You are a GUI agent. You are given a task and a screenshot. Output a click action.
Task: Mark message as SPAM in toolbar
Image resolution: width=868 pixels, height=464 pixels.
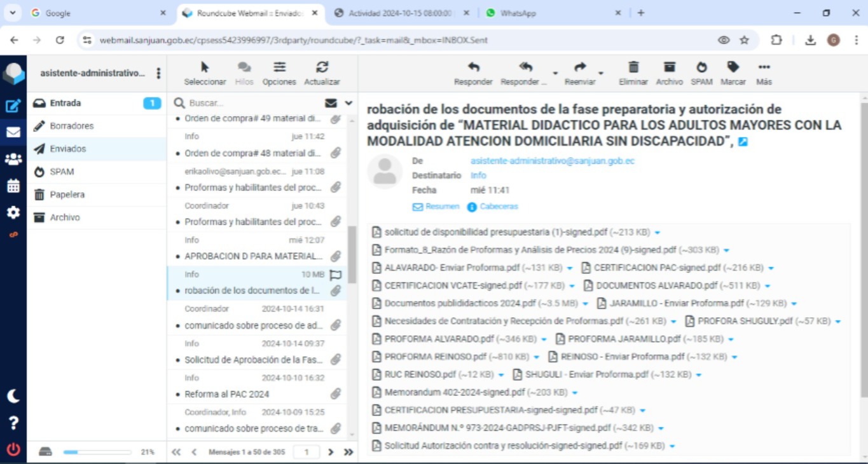[701, 68]
